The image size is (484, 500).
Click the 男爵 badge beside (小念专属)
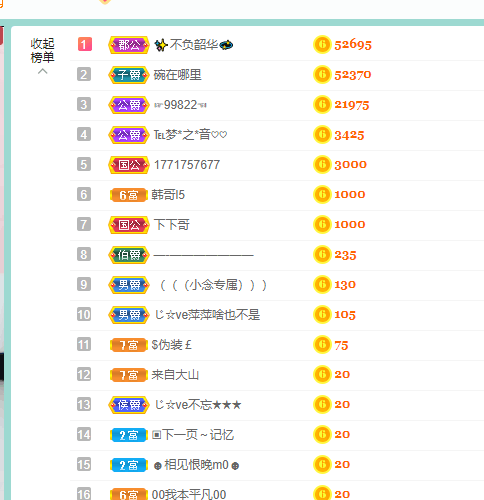pyautogui.click(x=129, y=285)
